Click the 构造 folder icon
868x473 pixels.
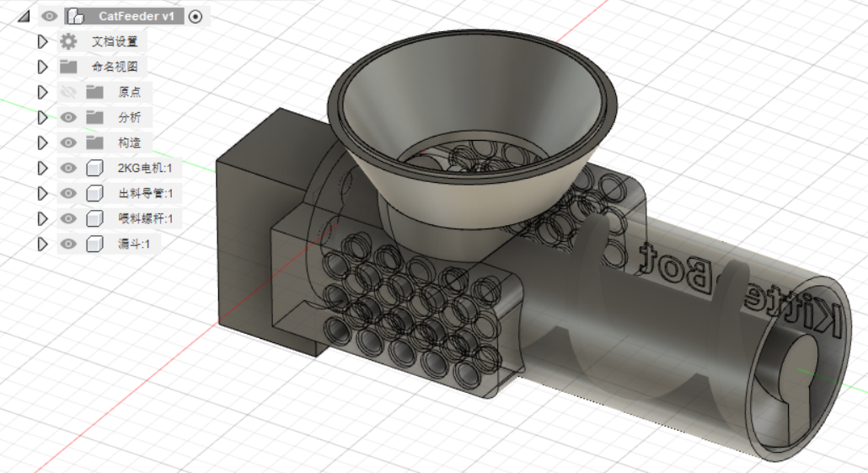94,142
